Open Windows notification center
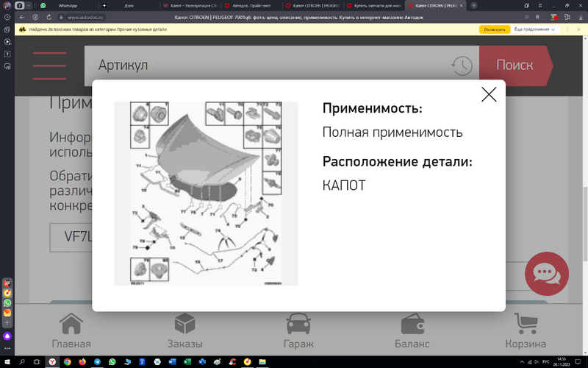 (578, 362)
